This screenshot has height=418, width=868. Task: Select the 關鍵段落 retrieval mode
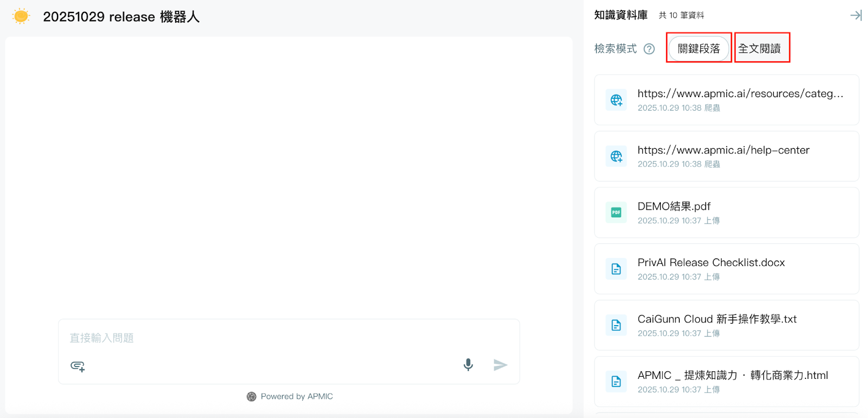tap(698, 49)
